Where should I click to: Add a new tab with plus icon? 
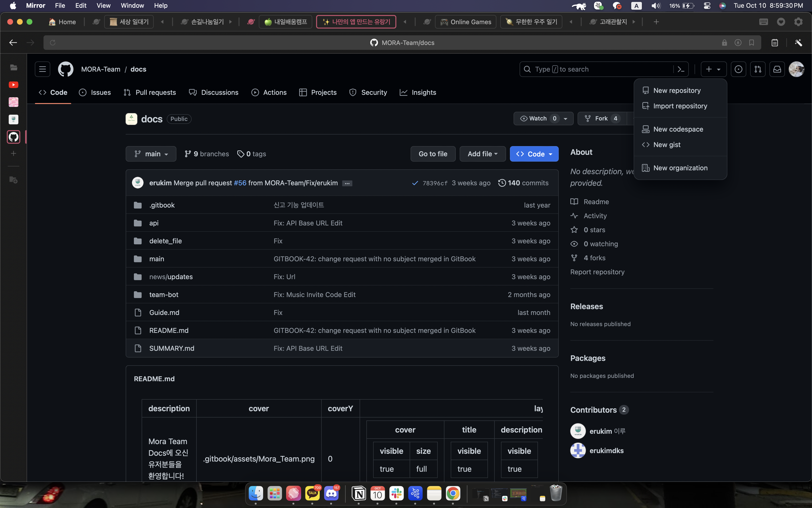656,22
